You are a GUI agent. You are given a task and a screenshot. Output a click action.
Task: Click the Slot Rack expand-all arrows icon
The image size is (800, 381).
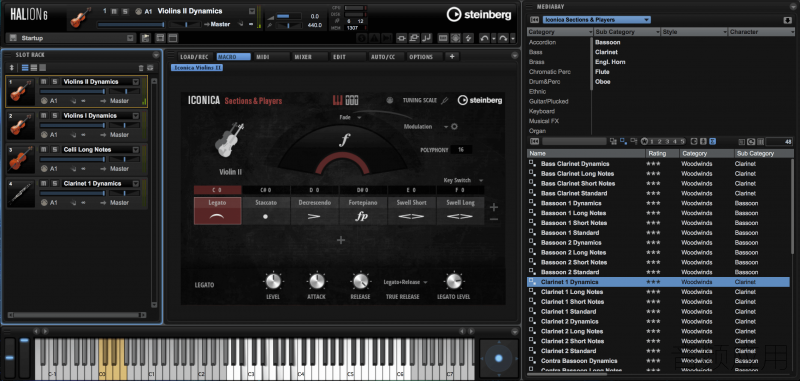click(12, 68)
